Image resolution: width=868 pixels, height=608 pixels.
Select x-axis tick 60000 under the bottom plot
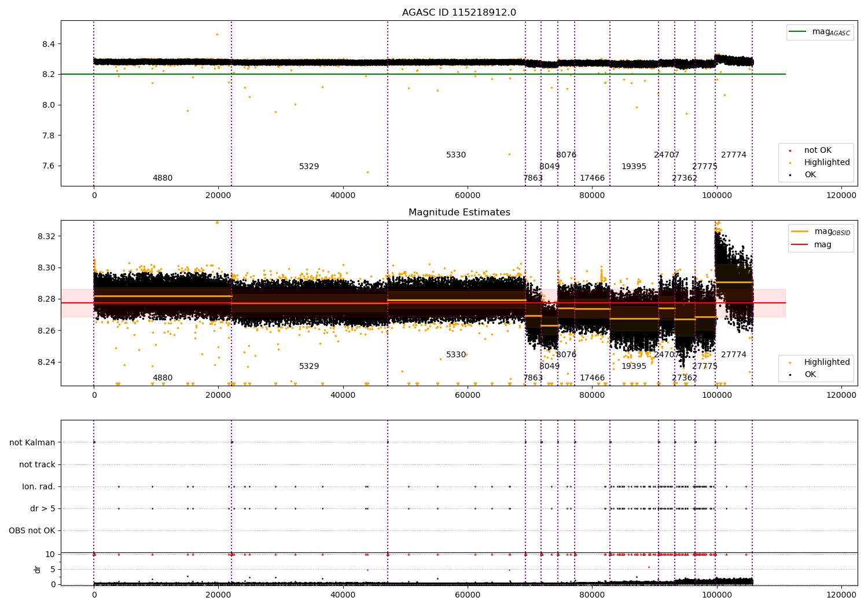(x=468, y=595)
